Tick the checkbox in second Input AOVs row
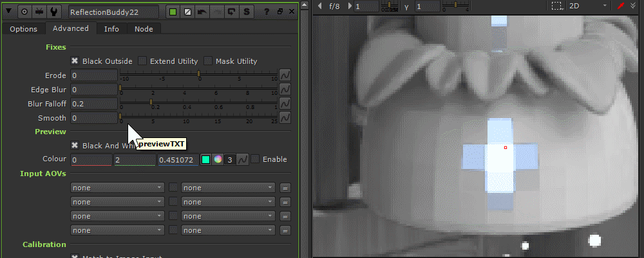 pyautogui.click(x=173, y=202)
